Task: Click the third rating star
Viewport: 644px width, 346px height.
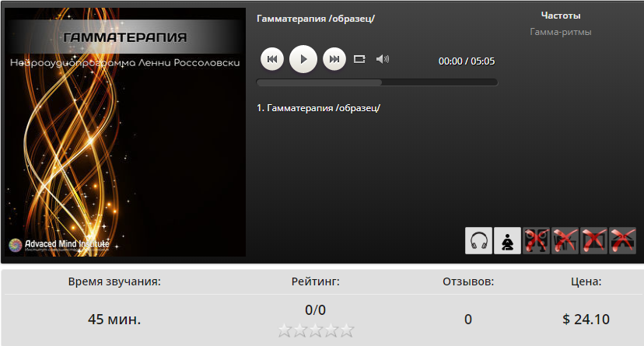Action: [x=316, y=330]
